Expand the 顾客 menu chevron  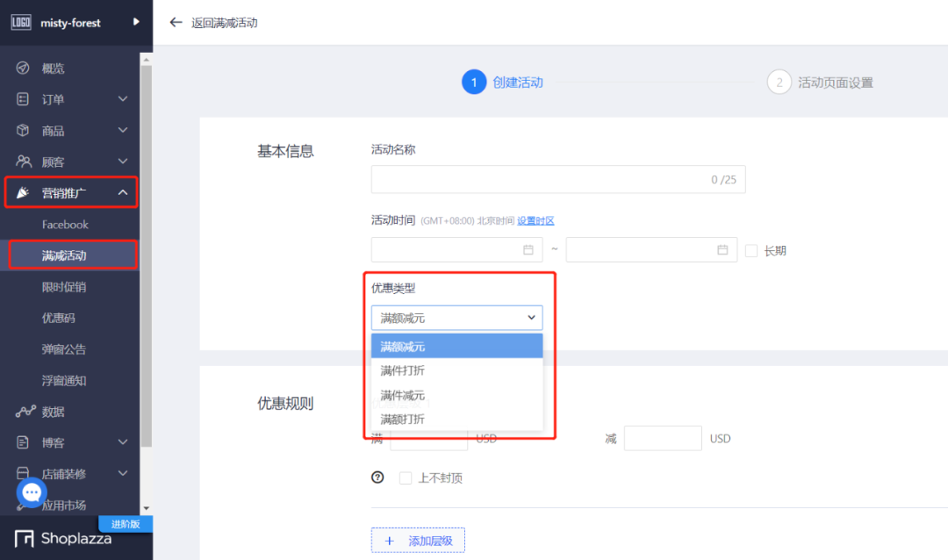coord(123,161)
